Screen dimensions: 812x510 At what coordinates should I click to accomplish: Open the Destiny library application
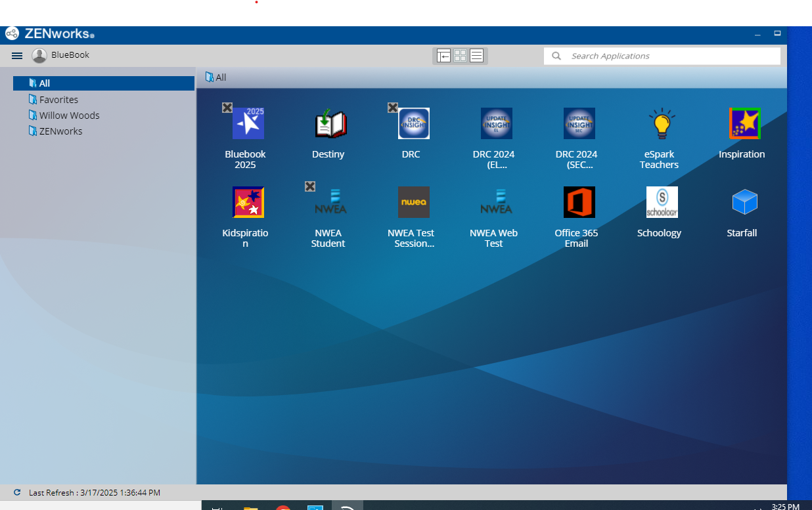pyautogui.click(x=330, y=124)
